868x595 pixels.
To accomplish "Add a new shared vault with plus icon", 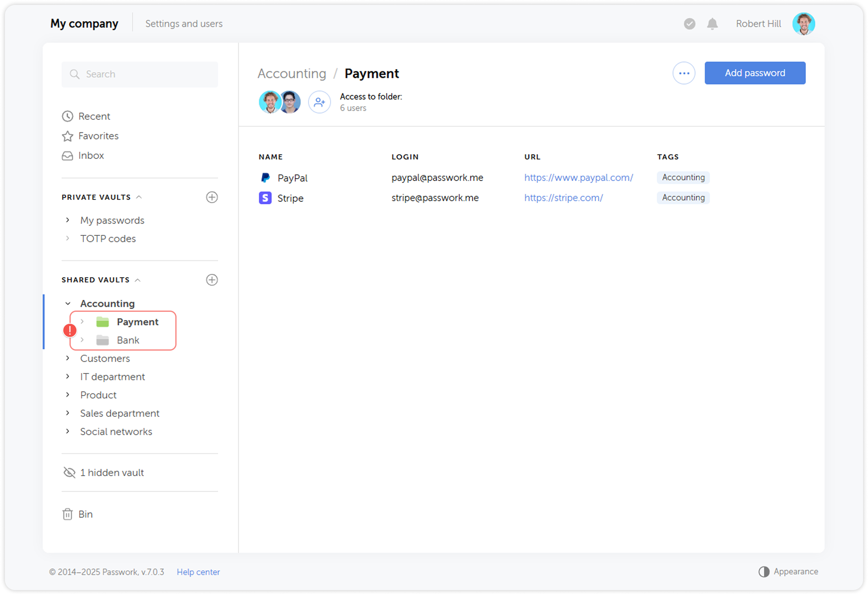I will (212, 280).
